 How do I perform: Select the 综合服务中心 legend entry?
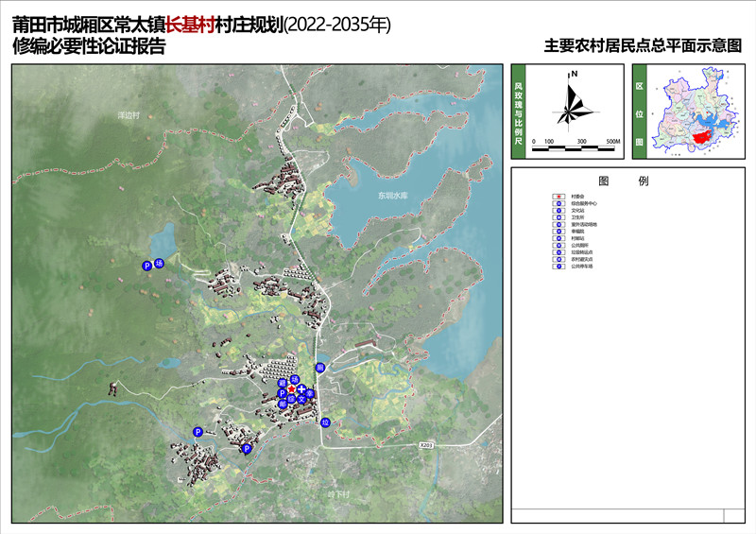(x=584, y=203)
